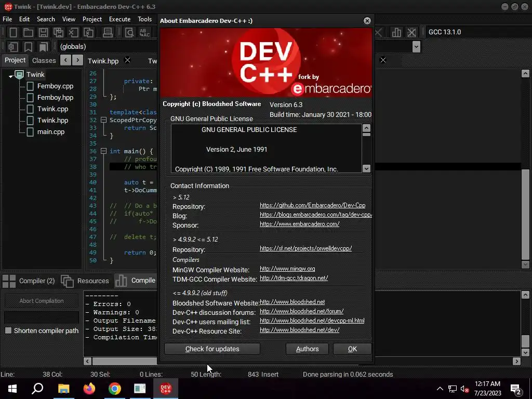This screenshot has height=399, width=532.
Task: Click the Resources tab icon
Action: [x=67, y=281]
